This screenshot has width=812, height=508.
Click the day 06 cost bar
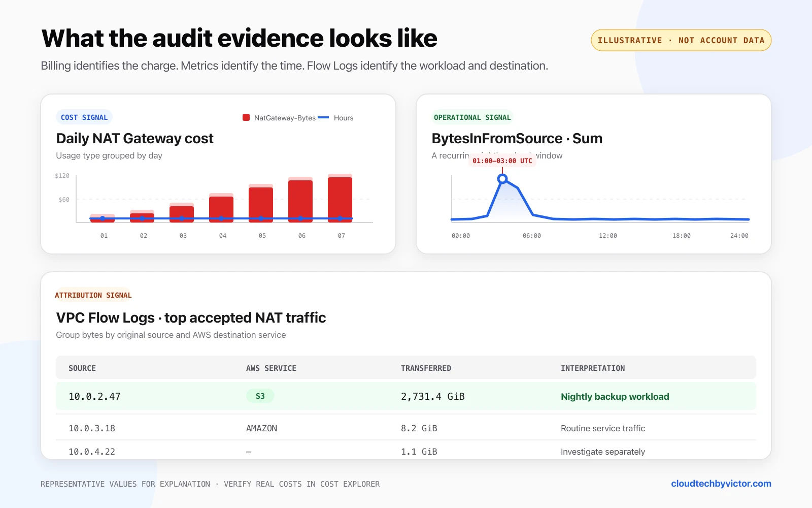(300, 200)
